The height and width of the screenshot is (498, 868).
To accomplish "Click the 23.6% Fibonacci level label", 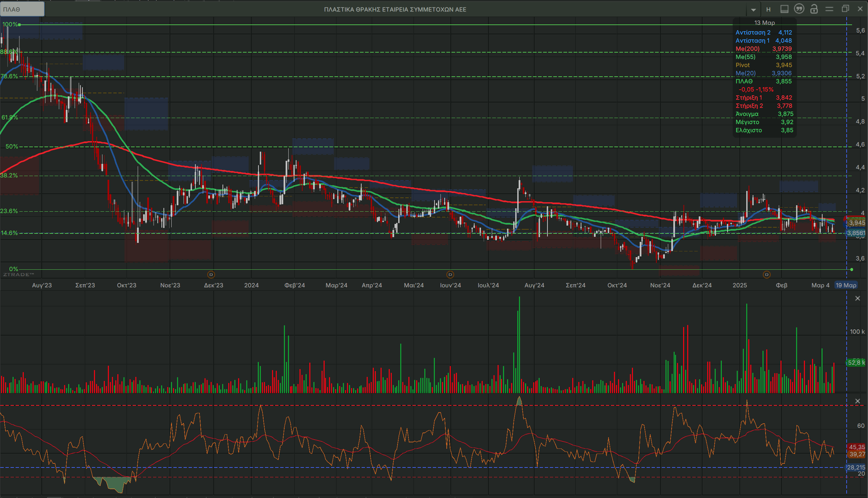I will tap(9, 211).
